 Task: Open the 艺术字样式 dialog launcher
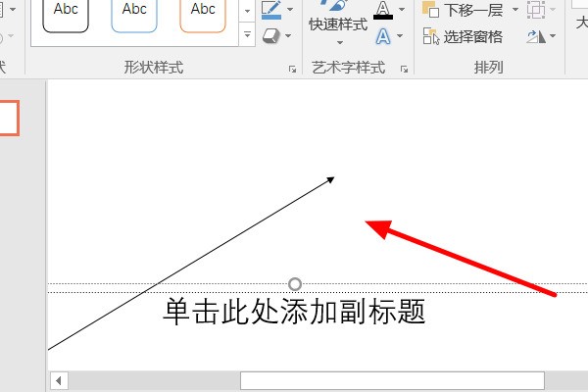[404, 69]
